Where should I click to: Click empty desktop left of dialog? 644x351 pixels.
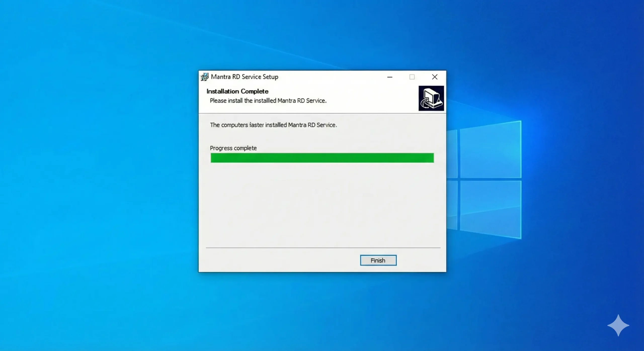coord(101,176)
